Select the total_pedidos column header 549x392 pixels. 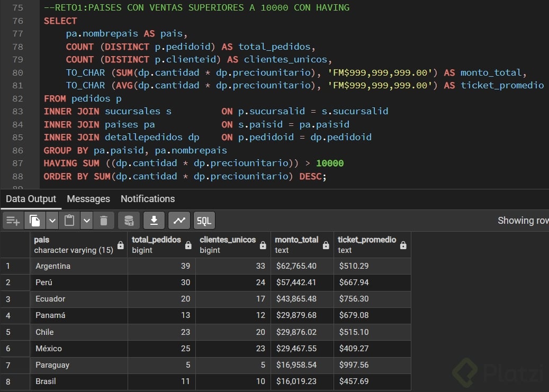click(x=156, y=240)
